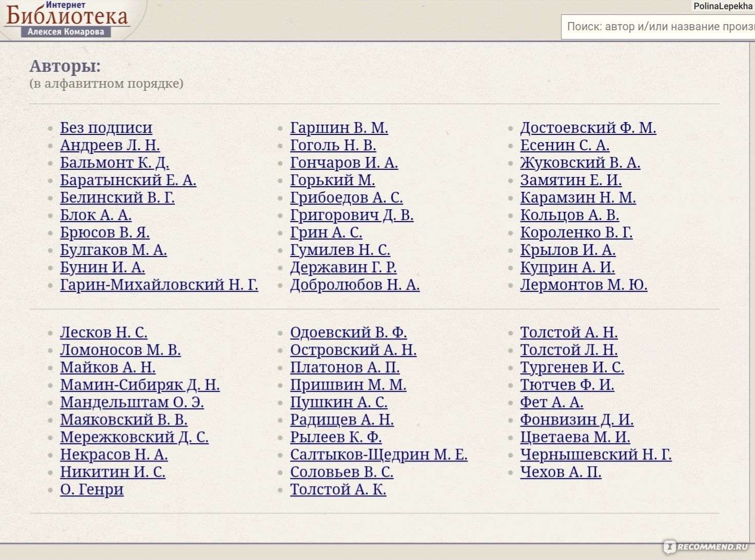The image size is (755, 560).
Task: Open author Карамзин Н. М.
Action: [x=578, y=197]
